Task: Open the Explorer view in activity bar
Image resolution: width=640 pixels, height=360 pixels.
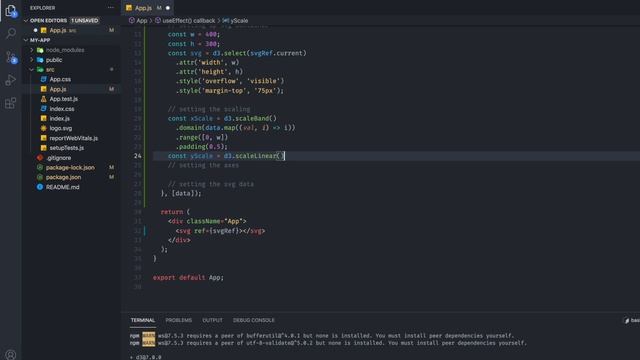Action: (x=11, y=11)
